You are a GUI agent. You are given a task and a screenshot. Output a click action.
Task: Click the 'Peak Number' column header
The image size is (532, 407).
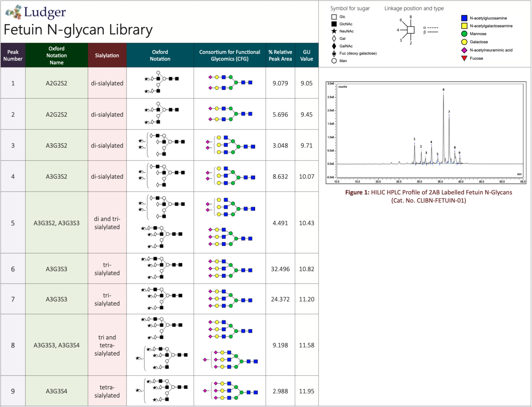13,55
